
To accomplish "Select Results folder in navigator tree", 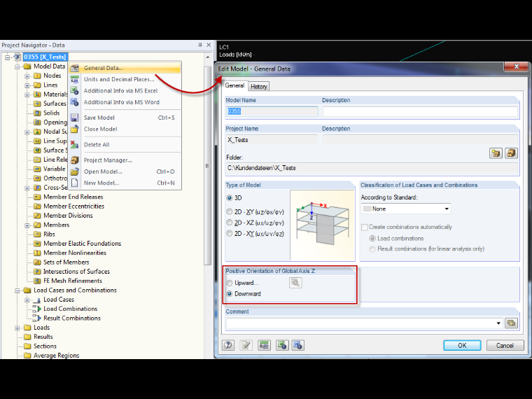I will (x=43, y=337).
